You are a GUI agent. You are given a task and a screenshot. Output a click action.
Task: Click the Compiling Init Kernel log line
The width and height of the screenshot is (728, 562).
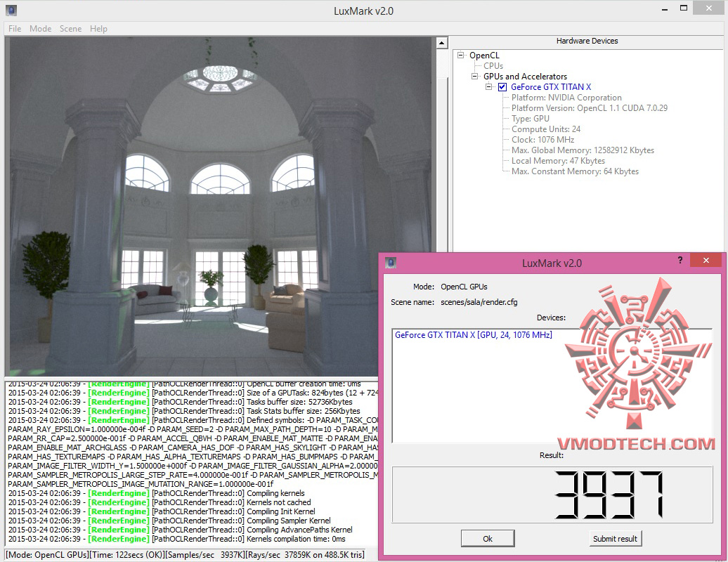pyautogui.click(x=162, y=511)
